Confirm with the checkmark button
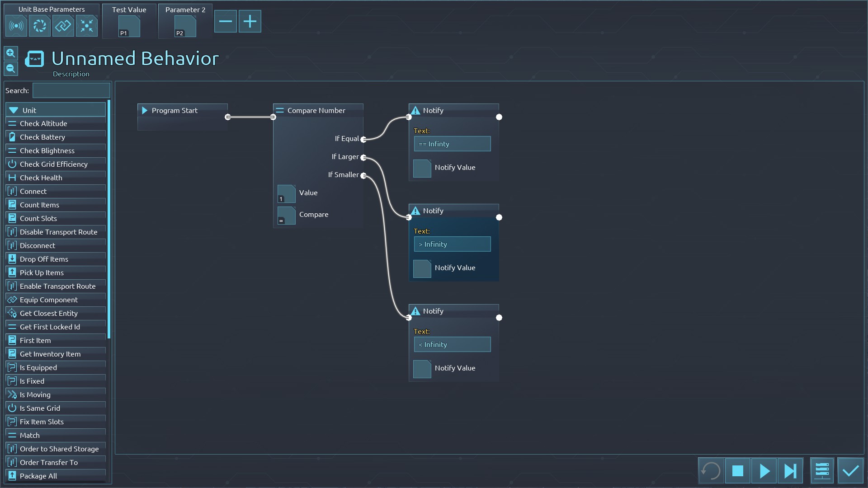The image size is (868, 488). click(x=850, y=471)
